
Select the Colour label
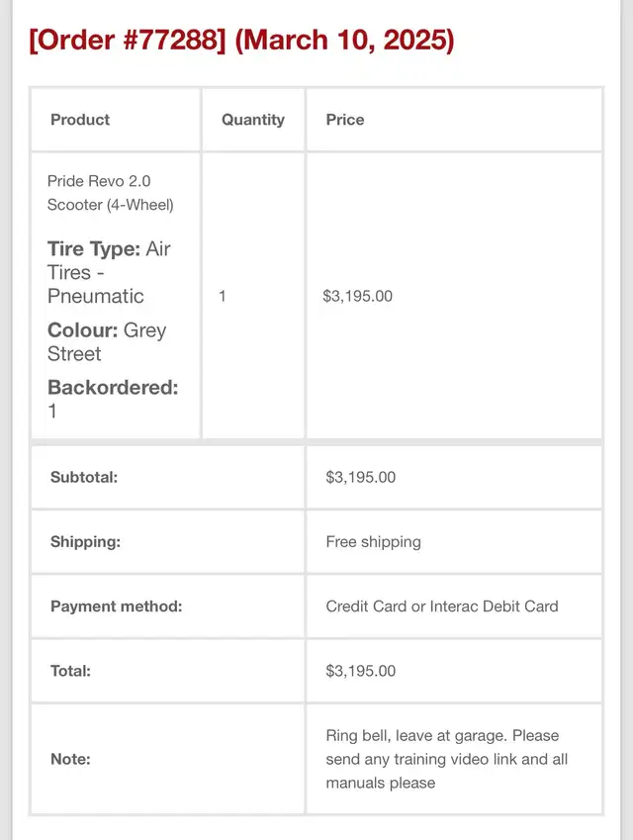[x=82, y=330]
